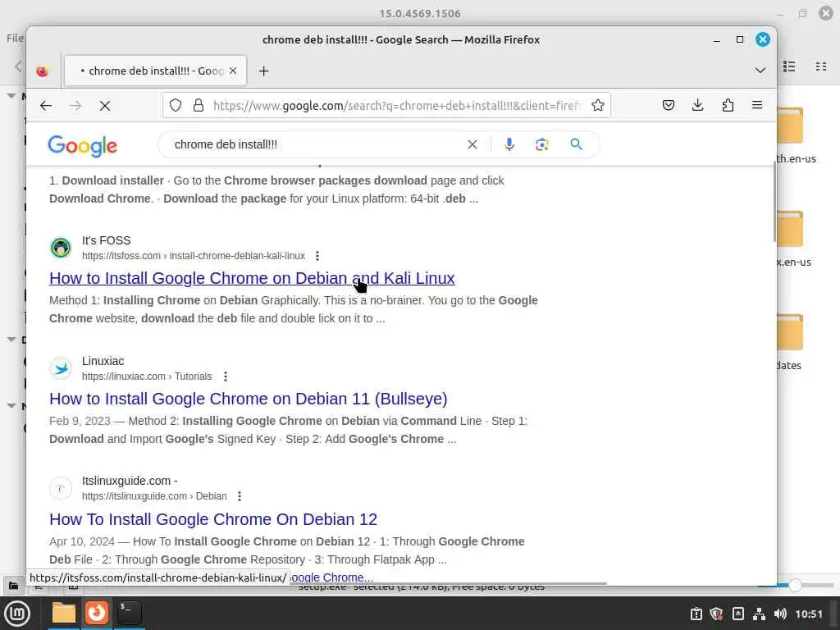Collapse the top sidebar section in file manager

11,96
